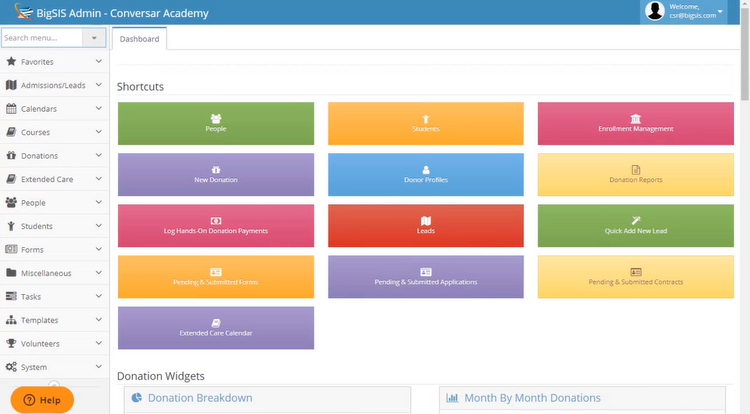Click the user avatar icon in header

[x=655, y=11]
